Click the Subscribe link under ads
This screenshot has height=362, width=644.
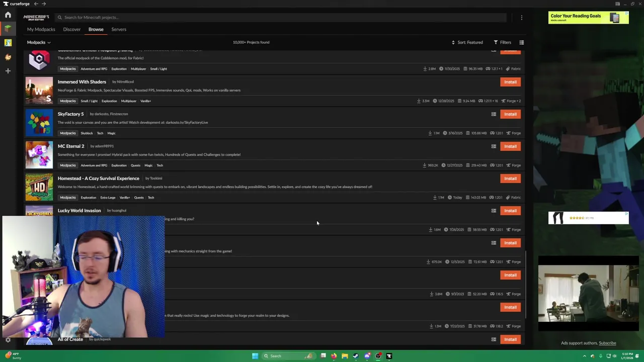(607, 343)
